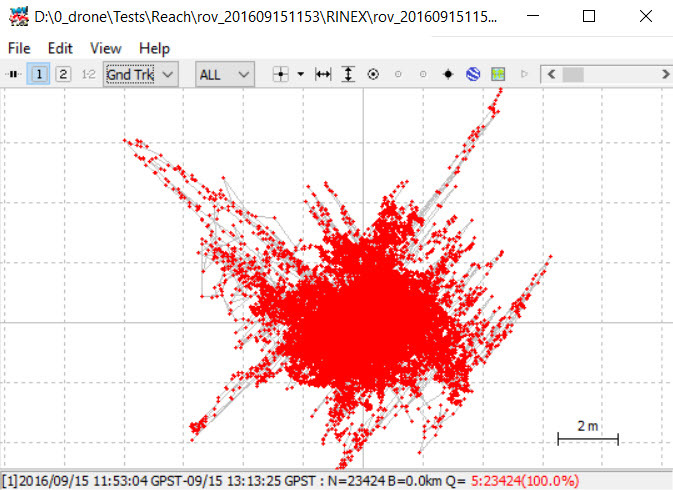The height and width of the screenshot is (490, 673).
Task: Maximize the RTKPLOT window
Action: coord(589,16)
